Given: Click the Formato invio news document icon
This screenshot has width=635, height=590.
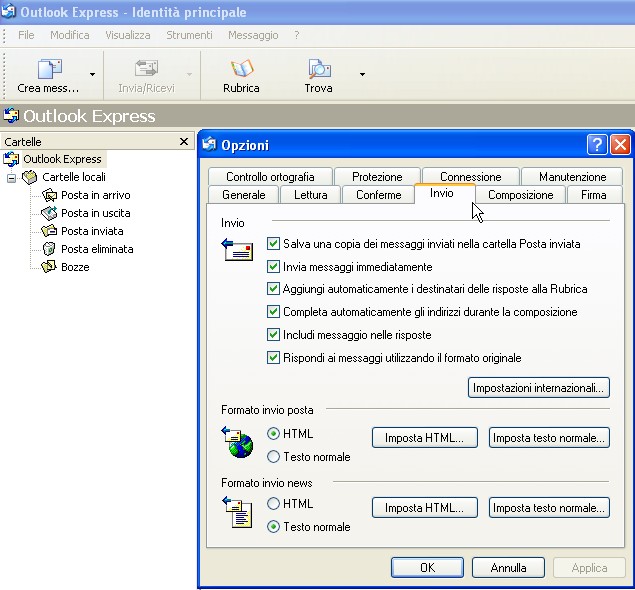Looking at the screenshot, I should pyautogui.click(x=237, y=513).
